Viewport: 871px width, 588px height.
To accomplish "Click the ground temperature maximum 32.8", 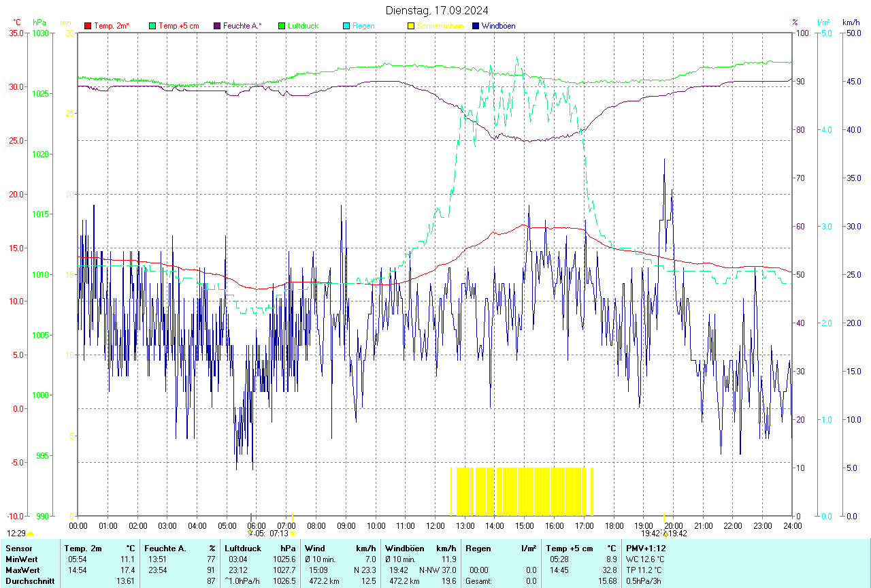I will coord(609,570).
